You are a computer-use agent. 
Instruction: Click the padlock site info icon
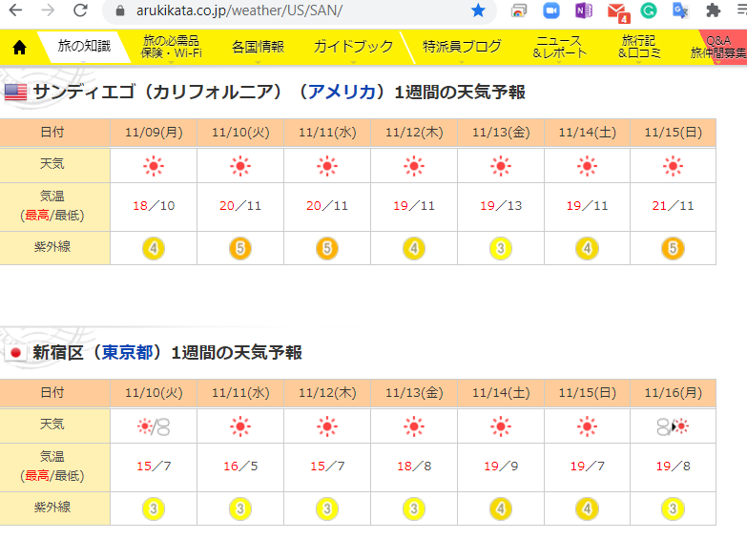tap(120, 10)
